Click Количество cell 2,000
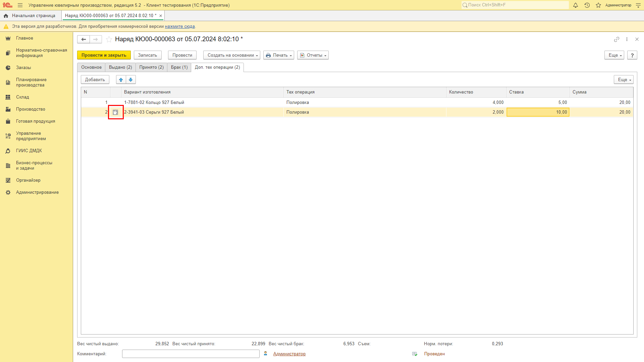 (x=476, y=112)
